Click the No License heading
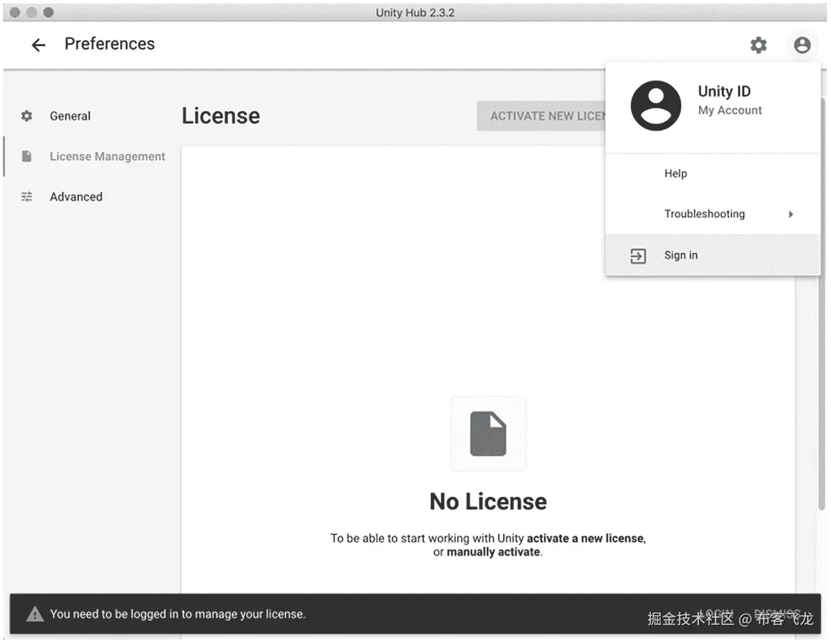The height and width of the screenshot is (644, 831). [488, 502]
